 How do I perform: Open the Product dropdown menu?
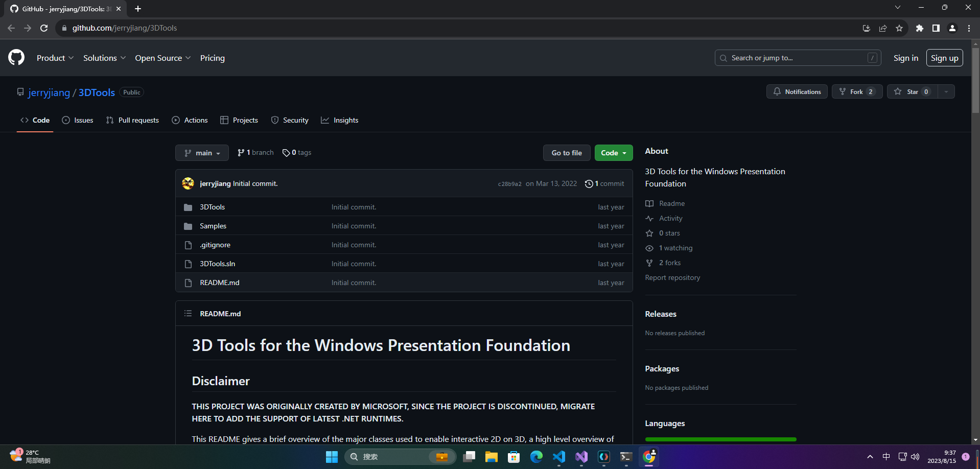pos(55,58)
